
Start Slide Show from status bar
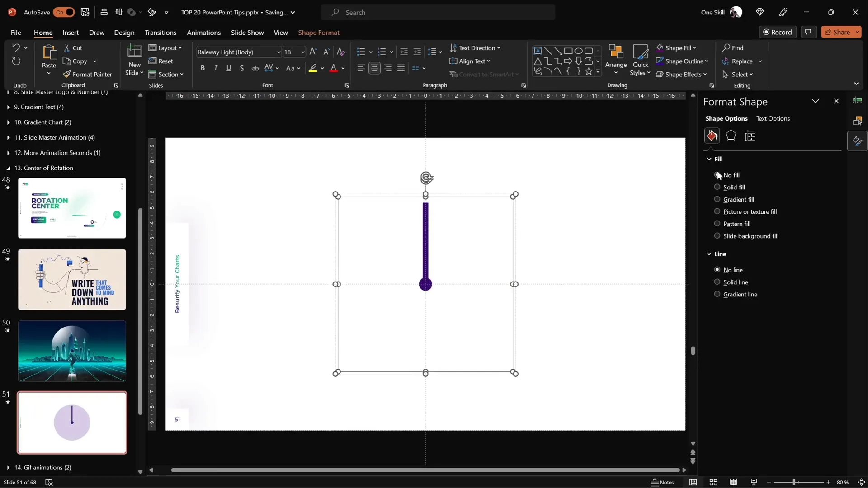tap(754, 482)
